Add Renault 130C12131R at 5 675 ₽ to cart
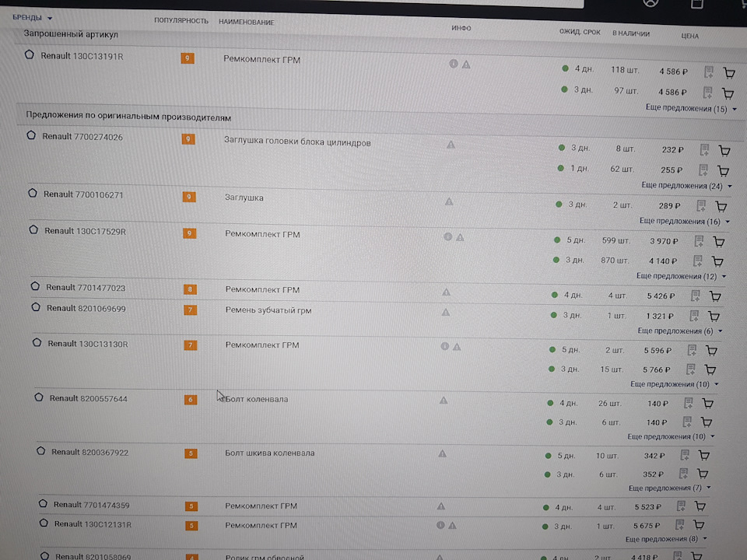The image size is (747, 560). point(699,525)
